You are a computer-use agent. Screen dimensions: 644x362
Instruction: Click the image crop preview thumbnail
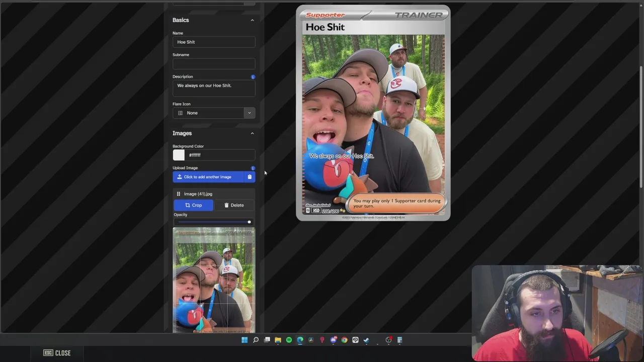click(214, 280)
